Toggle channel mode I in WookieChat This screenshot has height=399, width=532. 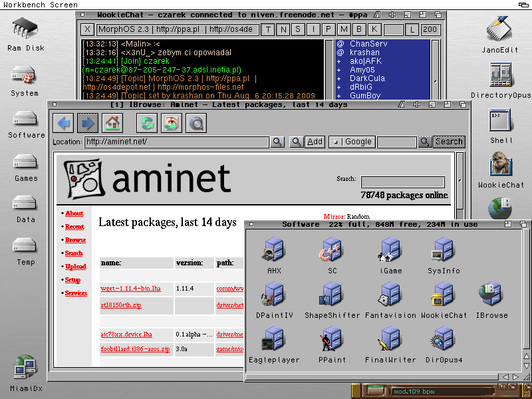pyautogui.click(x=313, y=29)
